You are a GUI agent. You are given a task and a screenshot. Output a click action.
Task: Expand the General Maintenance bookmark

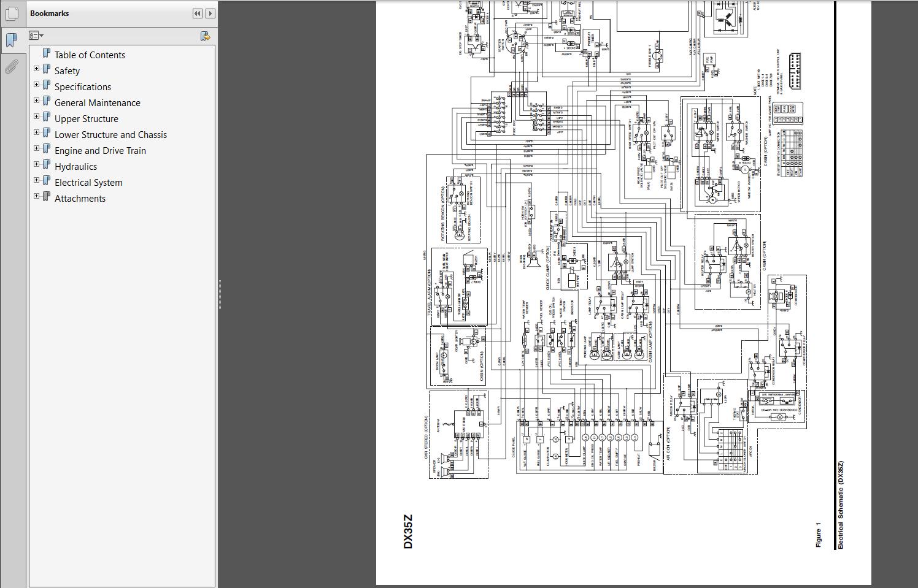coord(37,101)
